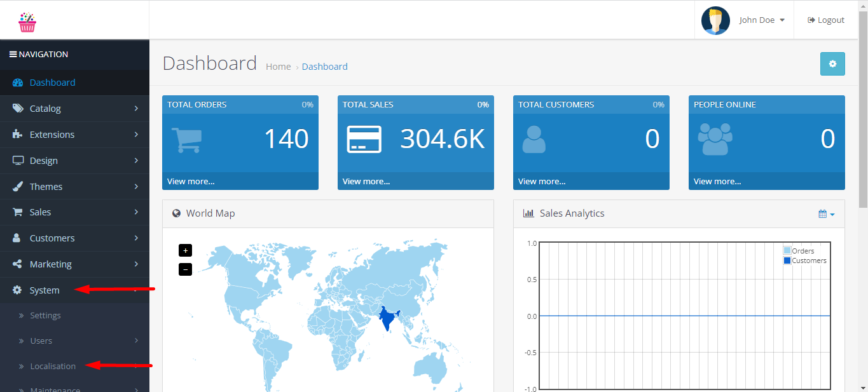
Task: Click the Catalog tags icon
Action: (18, 109)
